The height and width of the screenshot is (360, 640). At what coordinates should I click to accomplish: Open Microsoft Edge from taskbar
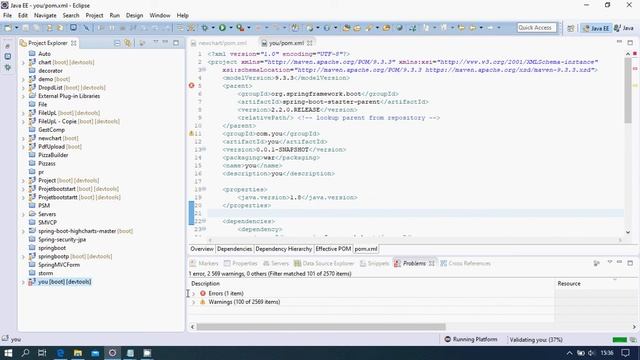click(x=60, y=353)
